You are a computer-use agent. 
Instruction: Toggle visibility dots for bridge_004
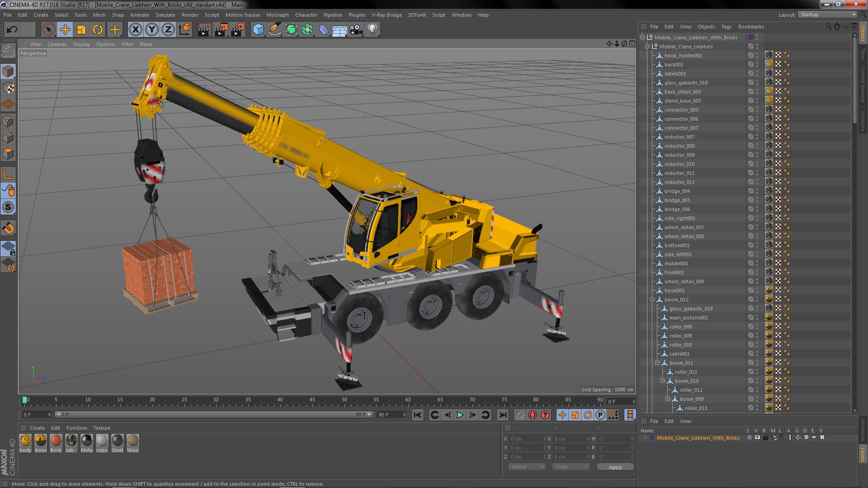pos(757,191)
